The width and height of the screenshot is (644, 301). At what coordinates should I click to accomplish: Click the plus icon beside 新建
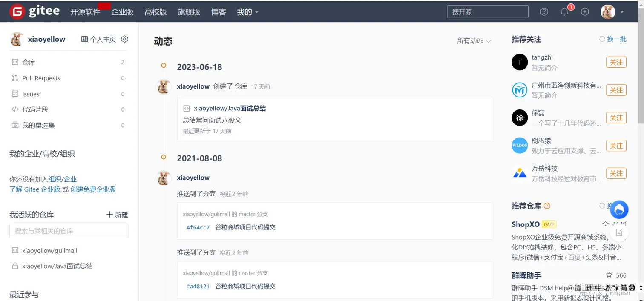coord(109,215)
